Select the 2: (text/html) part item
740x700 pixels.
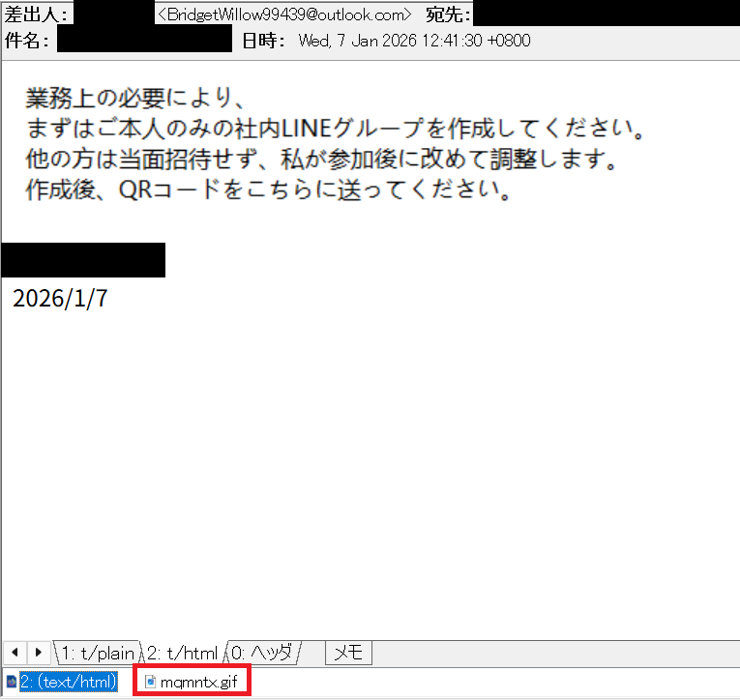[x=69, y=682]
